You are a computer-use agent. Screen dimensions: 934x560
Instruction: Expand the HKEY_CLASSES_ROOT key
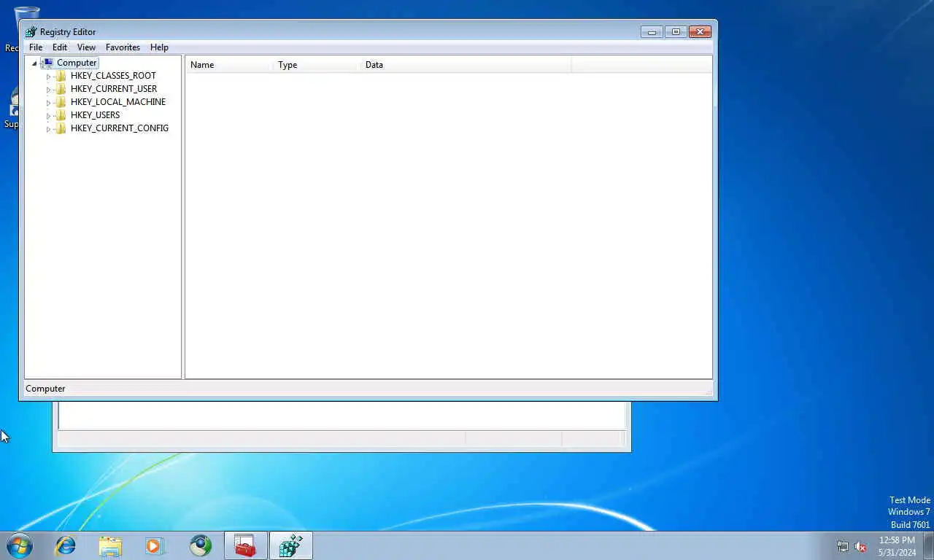[48, 77]
